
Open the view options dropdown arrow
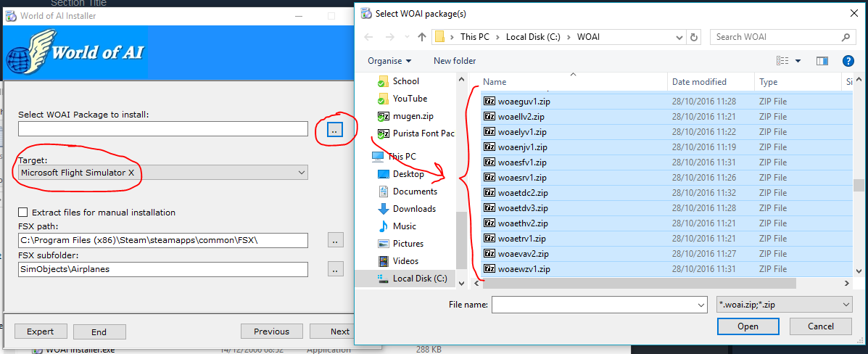[798, 61]
